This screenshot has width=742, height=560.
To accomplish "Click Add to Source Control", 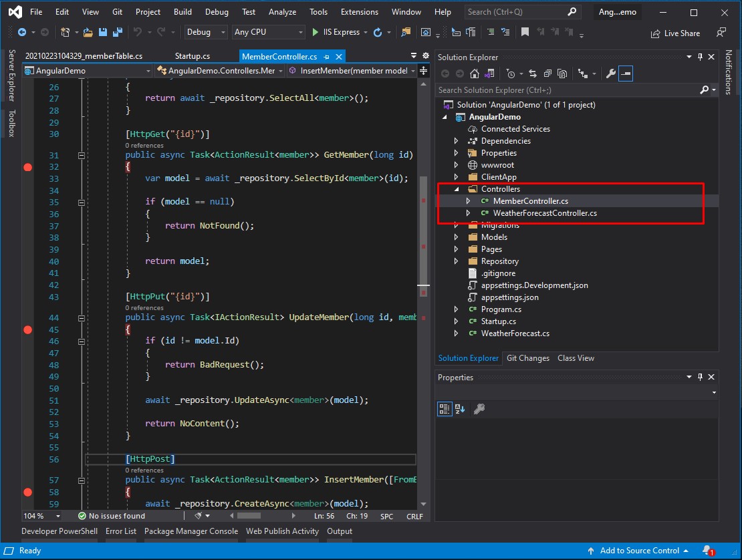I will point(639,551).
